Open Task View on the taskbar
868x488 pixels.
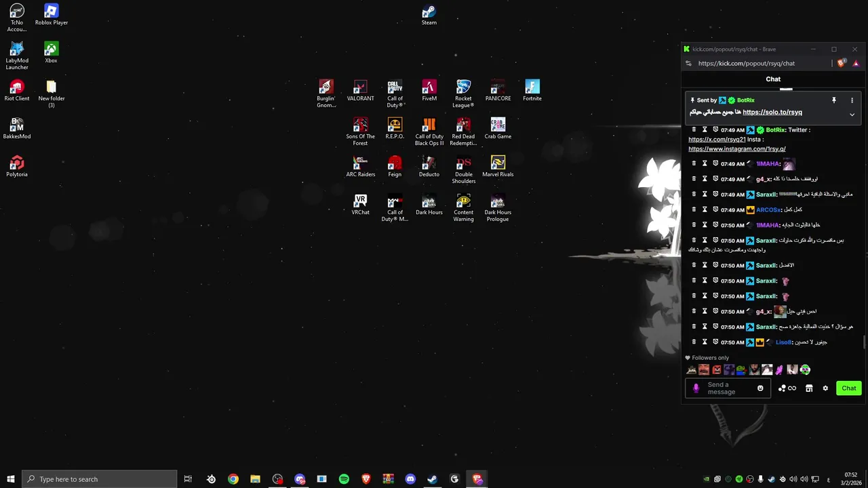[x=188, y=479]
